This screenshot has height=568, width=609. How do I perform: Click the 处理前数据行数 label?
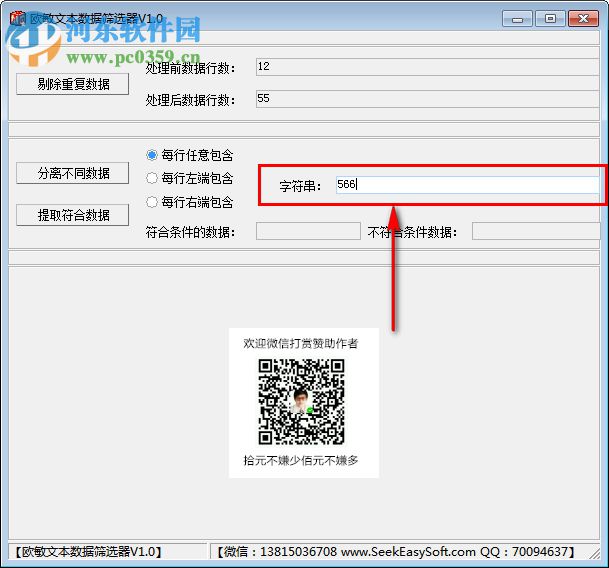[x=190, y=68]
